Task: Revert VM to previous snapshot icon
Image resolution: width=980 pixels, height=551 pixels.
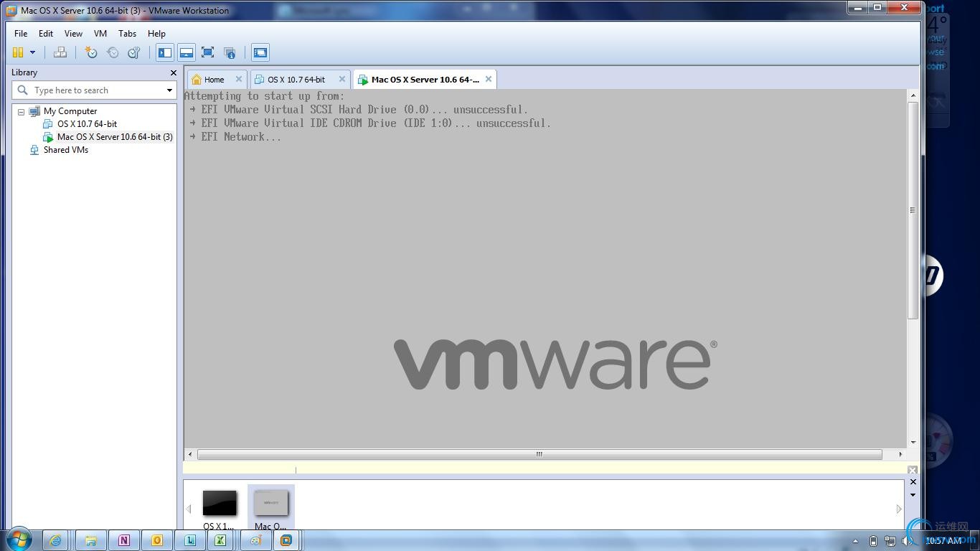Action: coord(113,52)
